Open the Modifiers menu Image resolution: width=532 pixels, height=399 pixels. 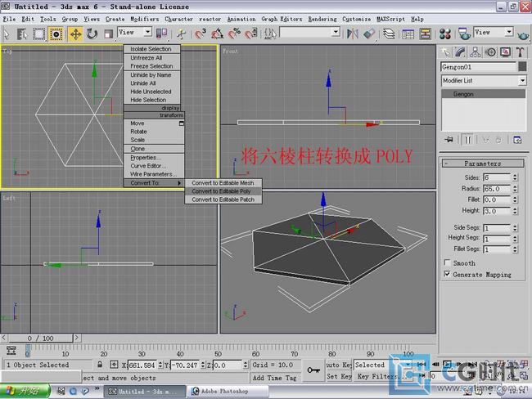point(145,19)
